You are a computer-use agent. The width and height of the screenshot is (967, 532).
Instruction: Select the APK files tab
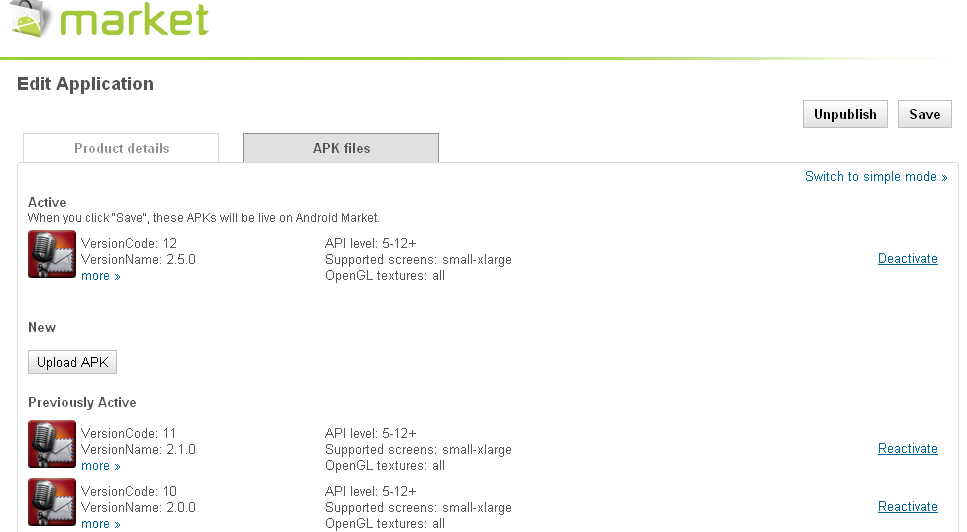coord(341,148)
